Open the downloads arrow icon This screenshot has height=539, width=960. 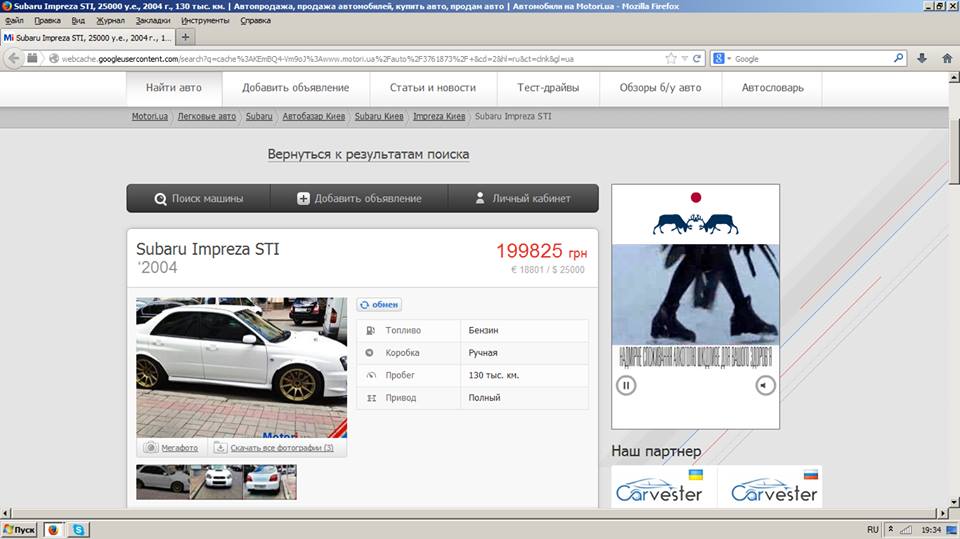point(921,58)
